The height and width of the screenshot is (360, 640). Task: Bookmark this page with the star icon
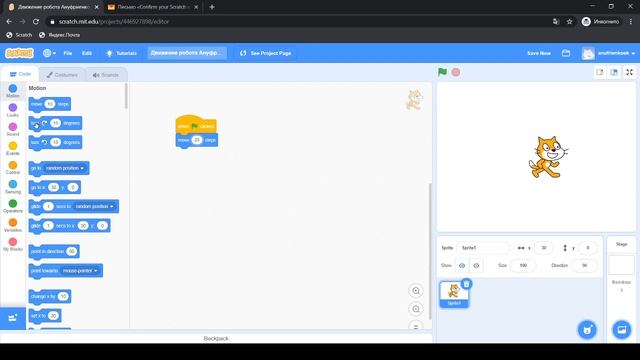569,22
